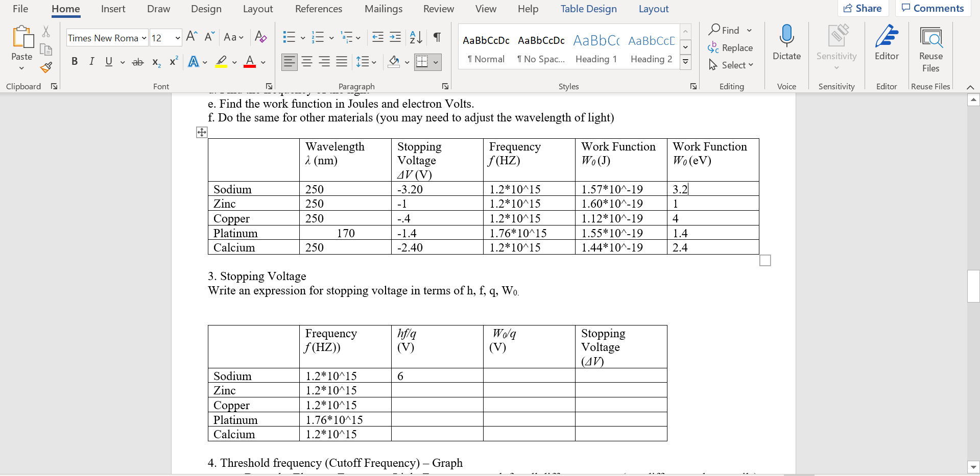980x476 pixels.
Task: Open the Mailings tab
Action: click(384, 9)
